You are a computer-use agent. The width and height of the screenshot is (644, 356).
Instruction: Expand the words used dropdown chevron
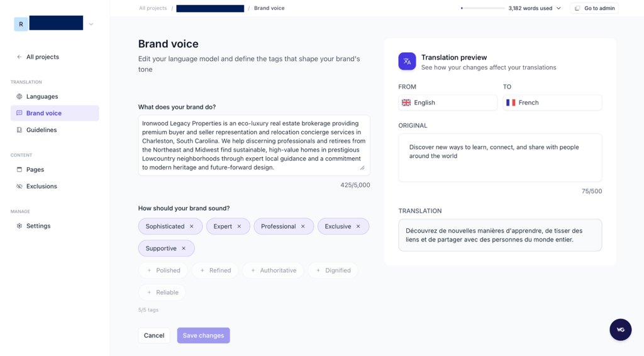558,8
